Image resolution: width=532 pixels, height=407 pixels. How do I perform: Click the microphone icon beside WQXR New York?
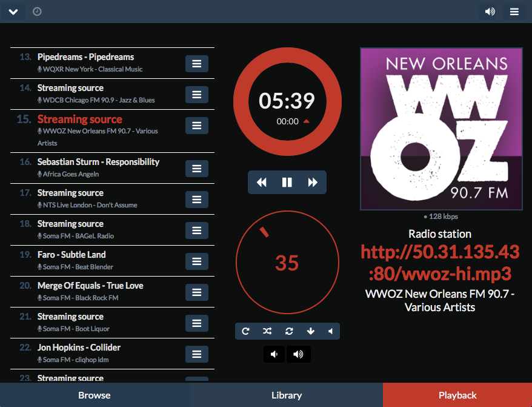point(40,69)
